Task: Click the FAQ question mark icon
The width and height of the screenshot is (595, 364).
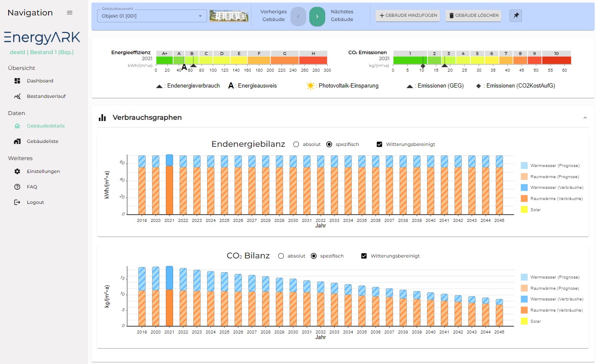Action: (17, 187)
